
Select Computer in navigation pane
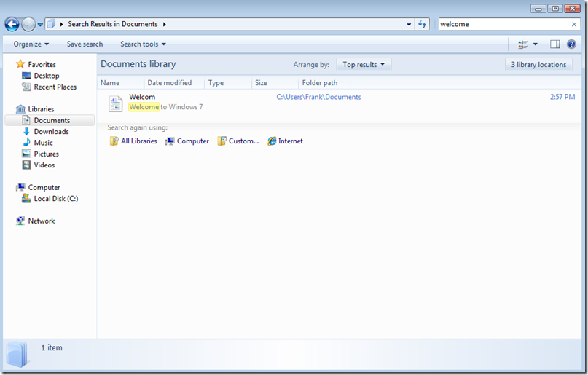tap(44, 187)
